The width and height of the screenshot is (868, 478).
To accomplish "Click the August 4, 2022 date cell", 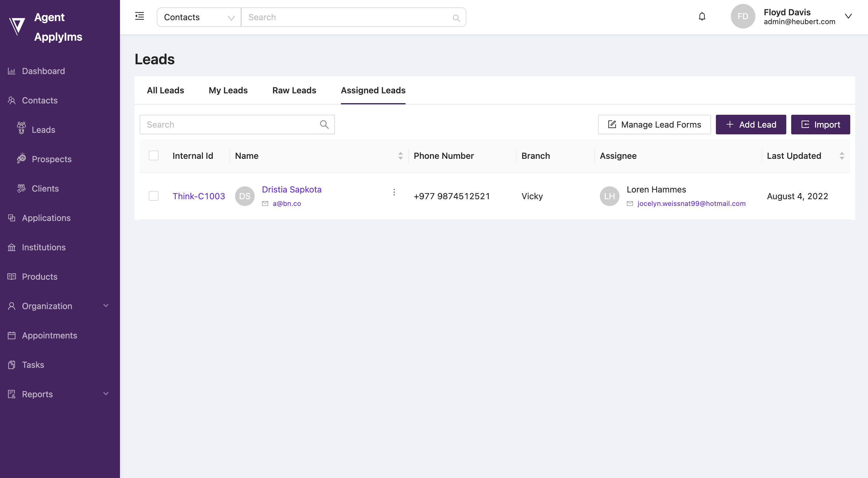I will click(x=797, y=196).
